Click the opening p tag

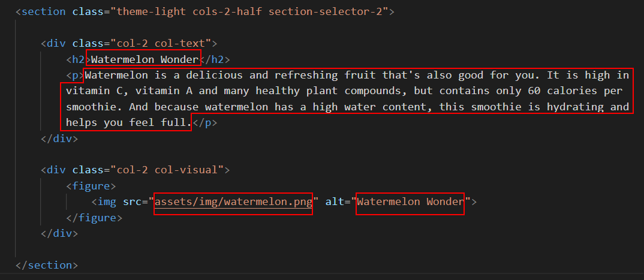[x=75, y=75]
